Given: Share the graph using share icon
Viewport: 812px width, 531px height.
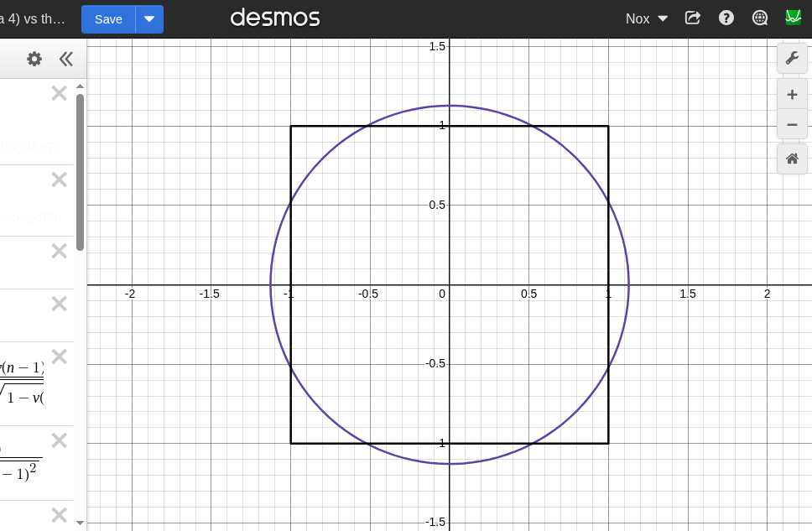Looking at the screenshot, I should pyautogui.click(x=692, y=18).
